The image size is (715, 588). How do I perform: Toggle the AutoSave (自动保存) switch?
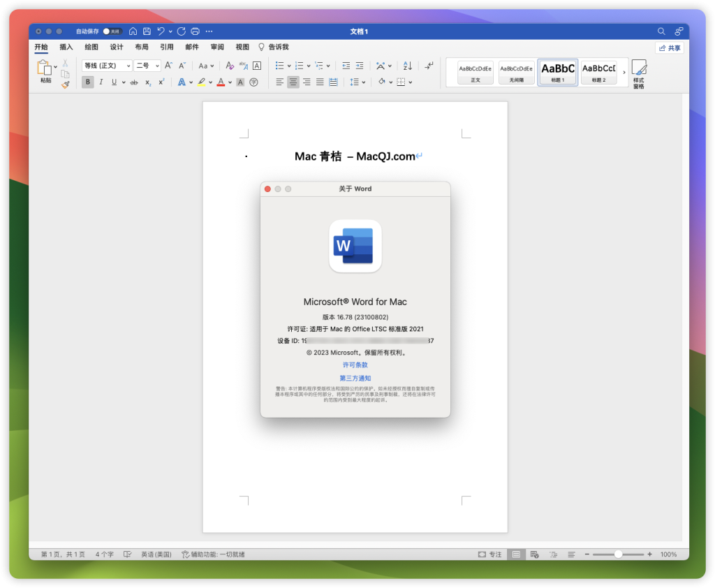[112, 31]
